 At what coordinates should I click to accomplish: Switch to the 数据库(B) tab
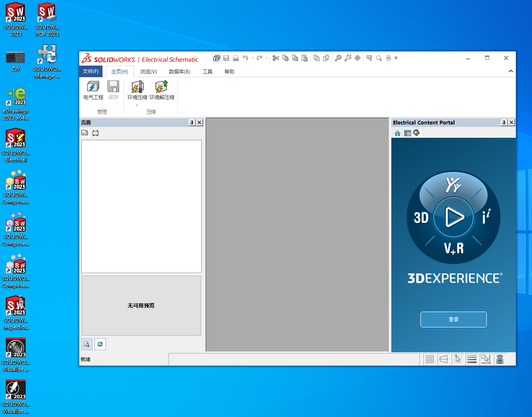(179, 71)
